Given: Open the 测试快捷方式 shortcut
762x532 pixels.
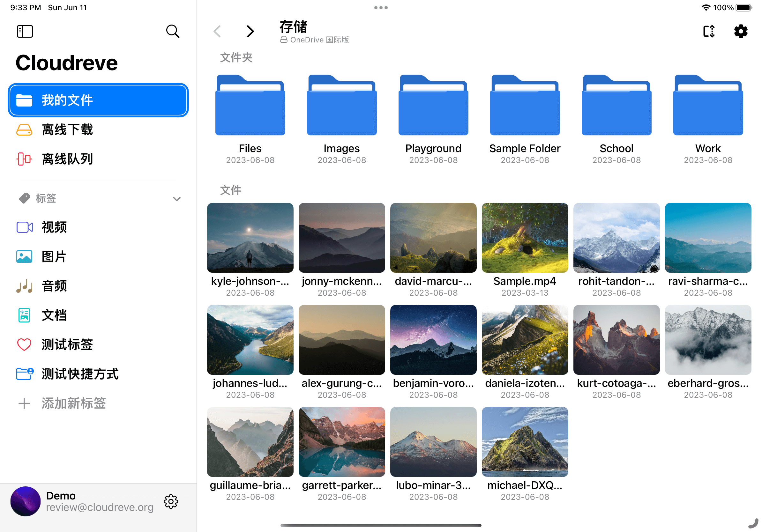Looking at the screenshot, I should click(98, 374).
